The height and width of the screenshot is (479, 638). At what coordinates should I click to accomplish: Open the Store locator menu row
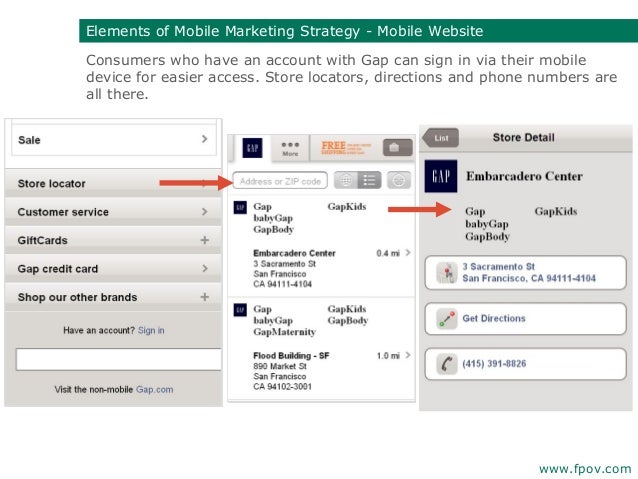pyautogui.click(x=113, y=183)
